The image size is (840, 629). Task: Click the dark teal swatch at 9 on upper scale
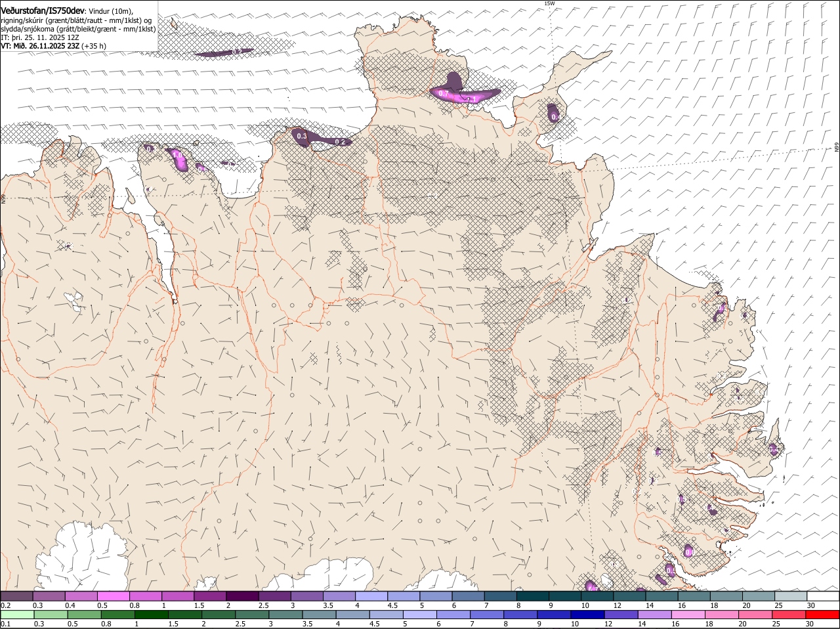tap(565, 596)
